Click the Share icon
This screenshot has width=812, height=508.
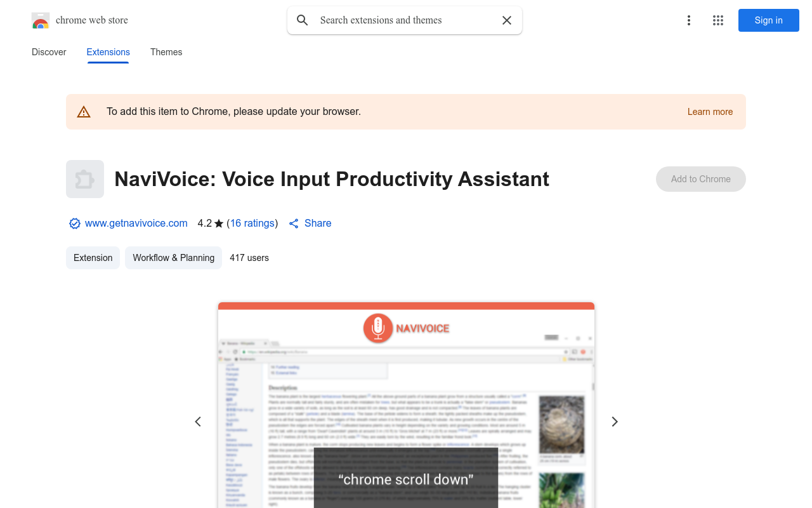click(x=294, y=224)
